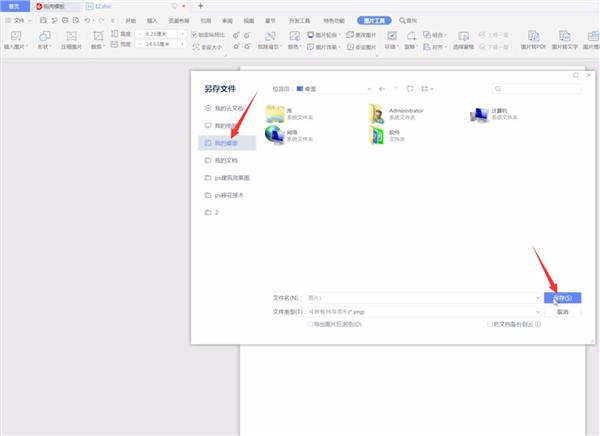Open the view mode dropdown in dialog
600x436 pixels.
coord(427,89)
